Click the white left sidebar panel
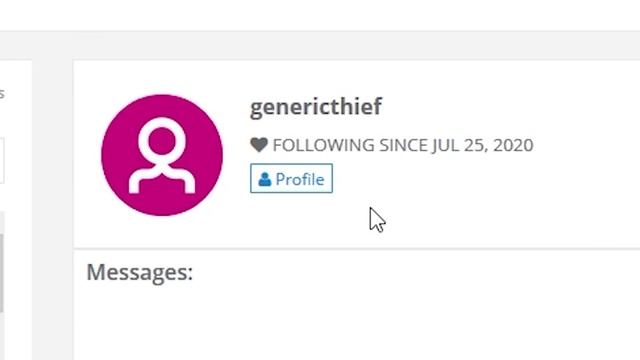The image size is (640, 360). [16, 210]
